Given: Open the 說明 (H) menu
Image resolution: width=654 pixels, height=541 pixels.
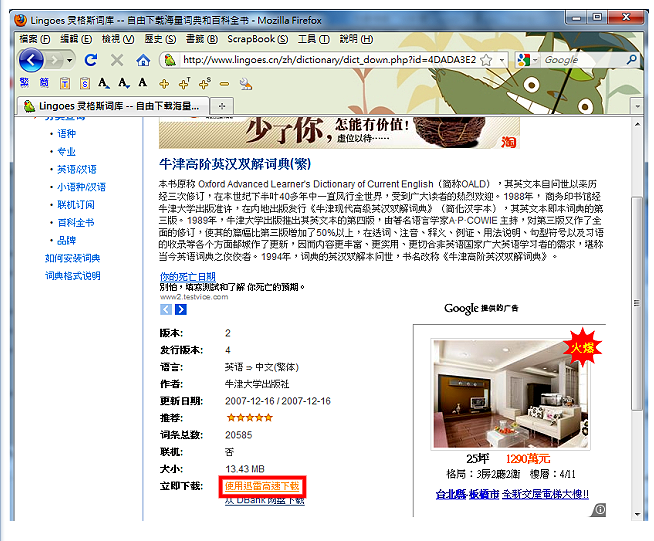Looking at the screenshot, I should (356, 39).
